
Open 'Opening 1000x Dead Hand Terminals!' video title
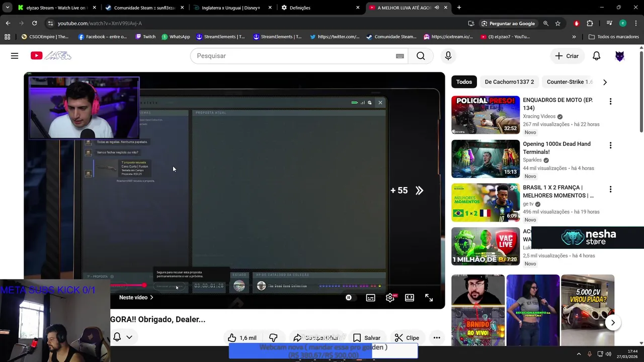pos(556,148)
